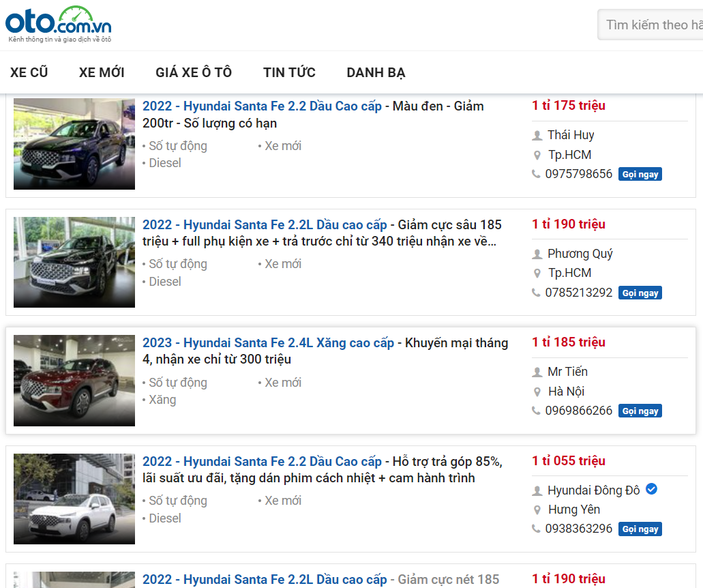Focus the Tìm kiếm search field
The image size is (703, 588).
coord(651,25)
